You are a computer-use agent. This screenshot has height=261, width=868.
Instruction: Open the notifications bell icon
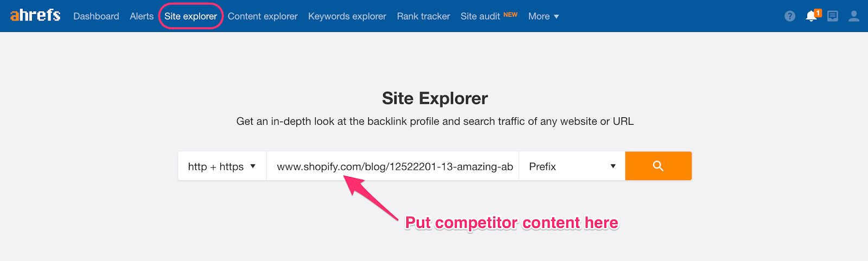(x=812, y=16)
